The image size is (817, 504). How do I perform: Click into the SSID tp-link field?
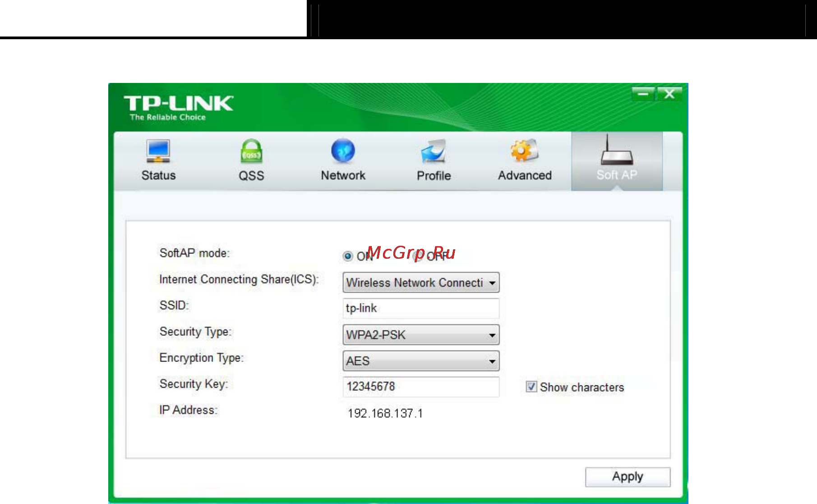[x=421, y=308]
